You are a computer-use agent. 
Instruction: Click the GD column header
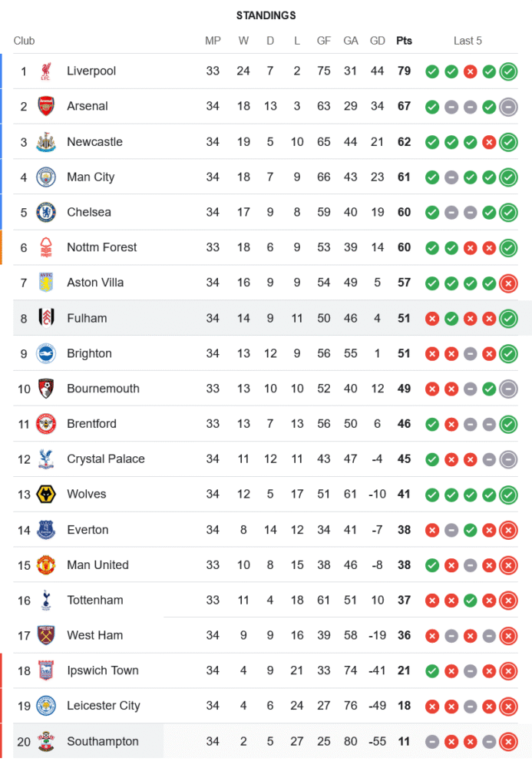point(377,41)
